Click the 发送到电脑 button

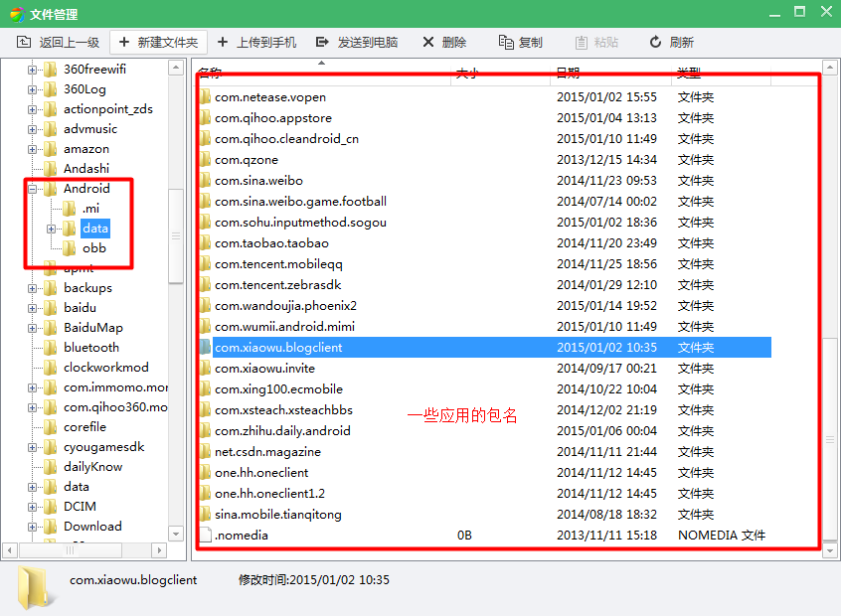point(357,42)
